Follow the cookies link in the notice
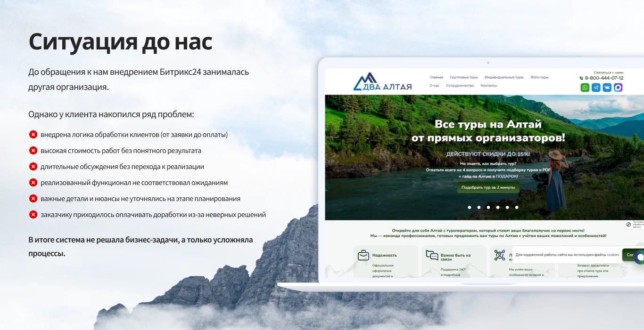Image resolution: width=644 pixels, height=330 pixels. 613,255
